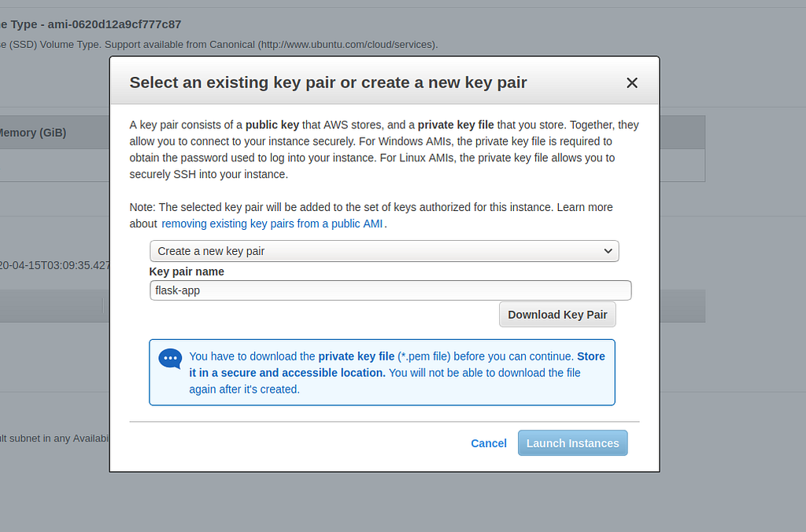
Task: Click the blue speech bubble info icon
Action: 170,359
